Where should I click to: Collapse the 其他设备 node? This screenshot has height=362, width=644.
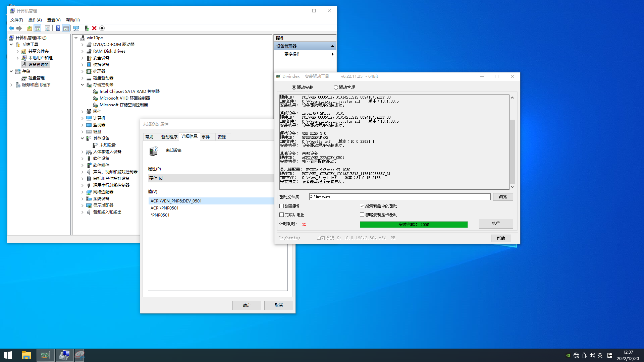click(83, 138)
